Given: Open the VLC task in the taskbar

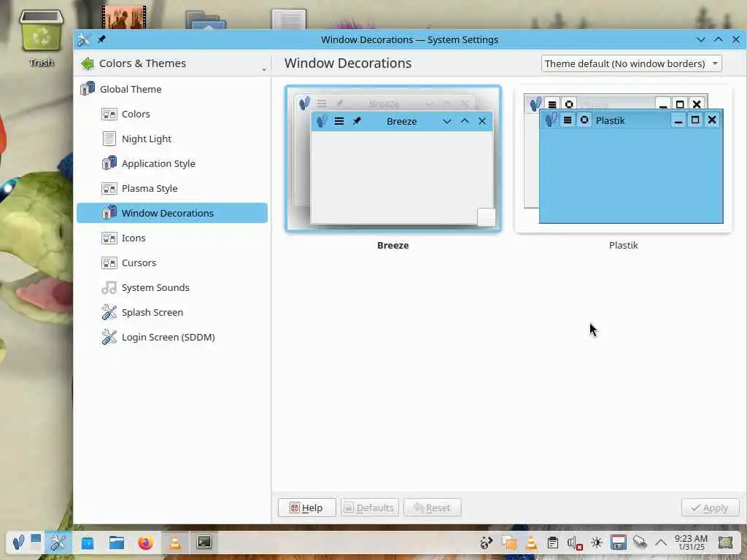Looking at the screenshot, I should 175,542.
